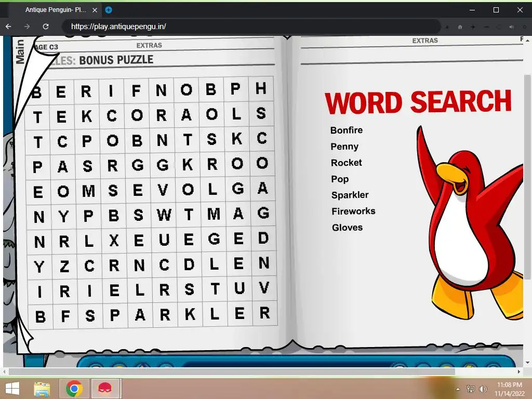532x399 pixels.
Task: Click the BONUS PUZZLE heading
Action: point(116,60)
